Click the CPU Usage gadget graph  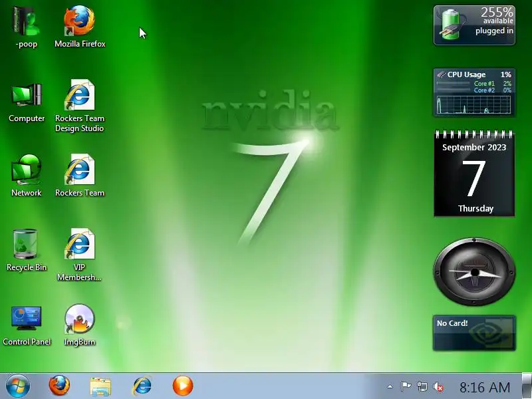[474, 104]
